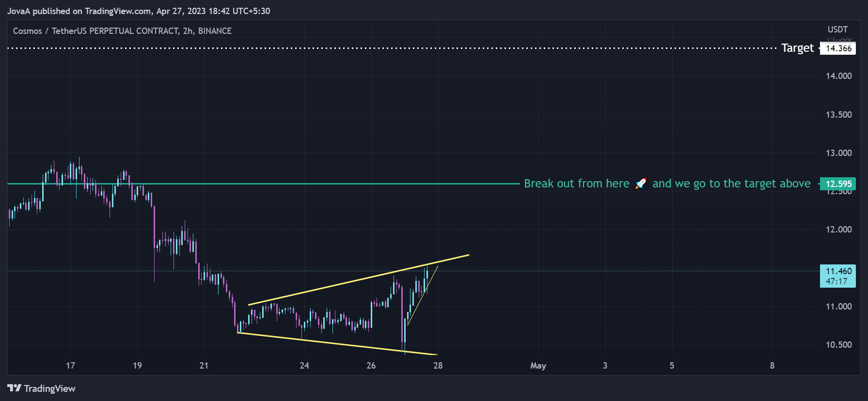Click the date label 5 on time axis
Viewport: 868px width, 401px height.
[672, 366]
